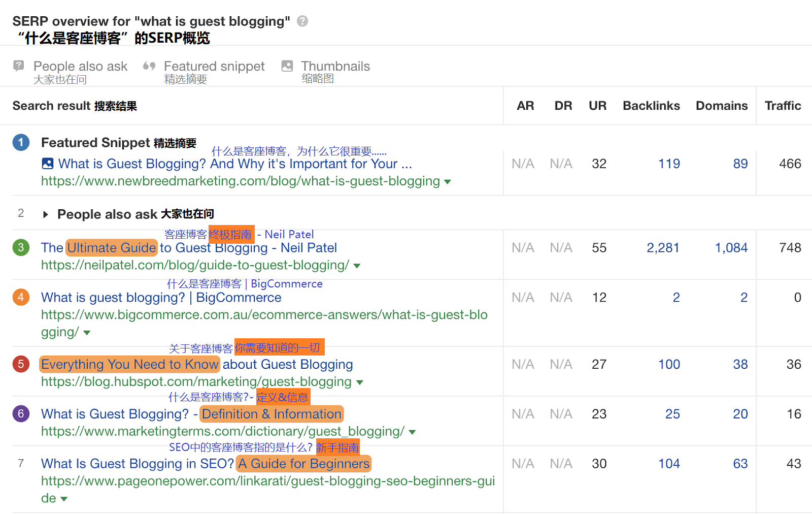The width and height of the screenshot is (812, 514).
Task: Sort results by the Traffic column
Action: click(783, 106)
